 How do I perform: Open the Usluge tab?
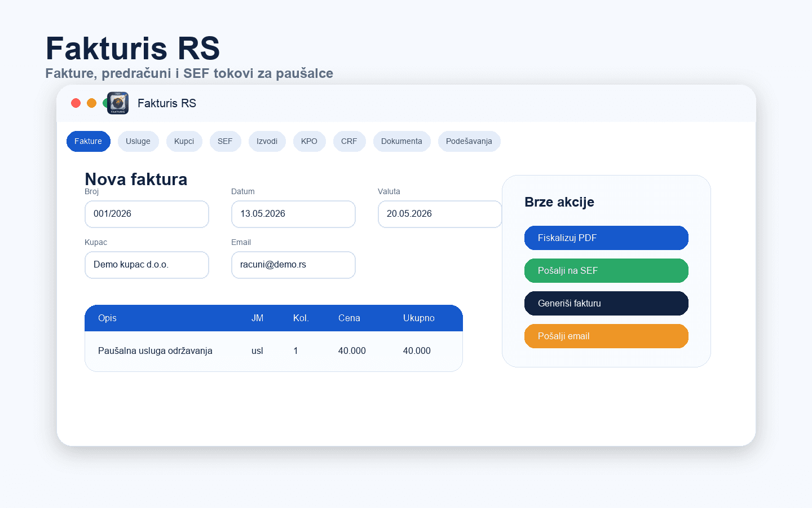tap(138, 141)
